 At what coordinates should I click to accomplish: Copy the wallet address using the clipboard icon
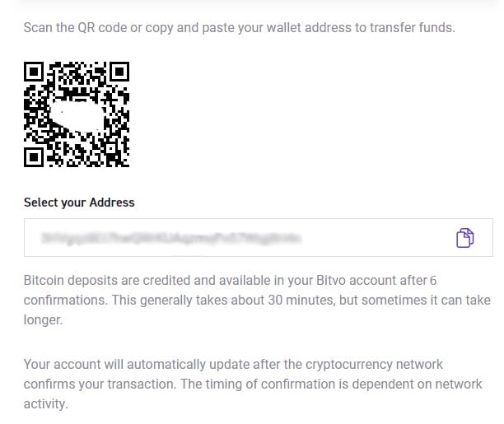click(x=465, y=239)
